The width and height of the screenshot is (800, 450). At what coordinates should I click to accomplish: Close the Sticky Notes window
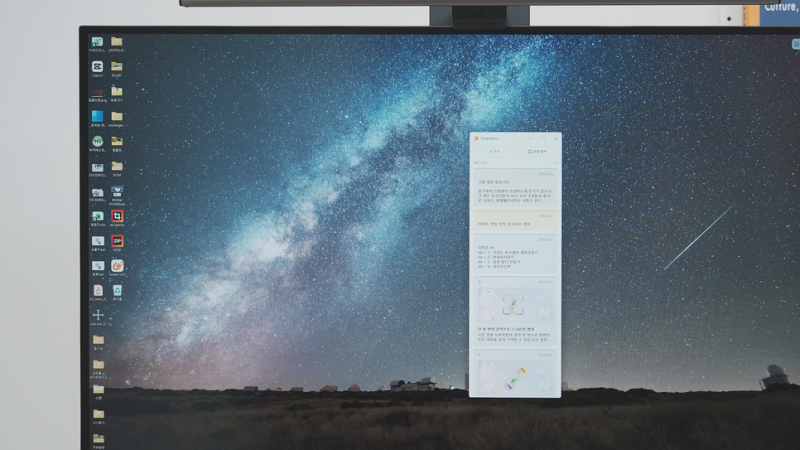pos(556,138)
